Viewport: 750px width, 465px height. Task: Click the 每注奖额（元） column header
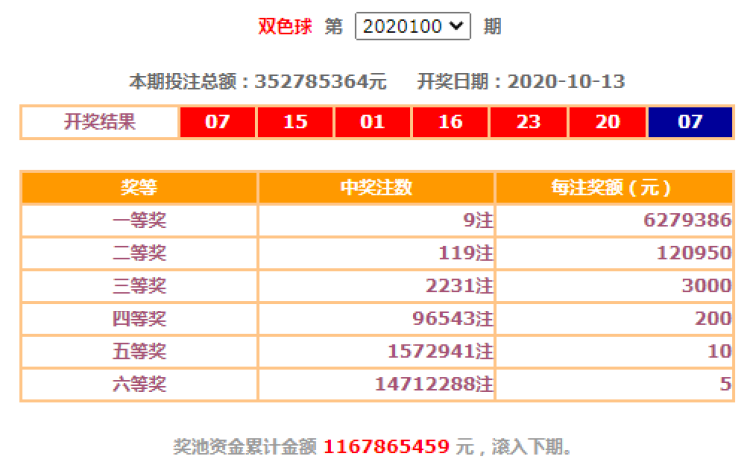coord(614,188)
